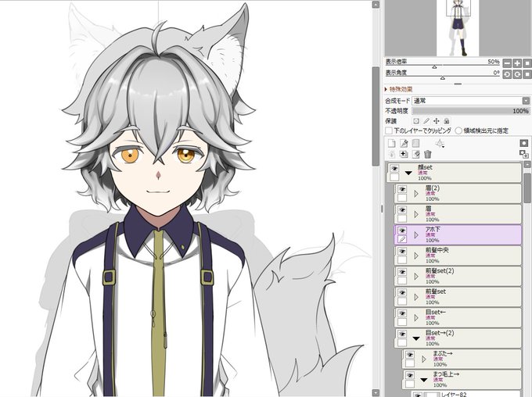Toggle preserve opacity protection icon
Viewport: 532px width, 397px height.
click(x=416, y=121)
